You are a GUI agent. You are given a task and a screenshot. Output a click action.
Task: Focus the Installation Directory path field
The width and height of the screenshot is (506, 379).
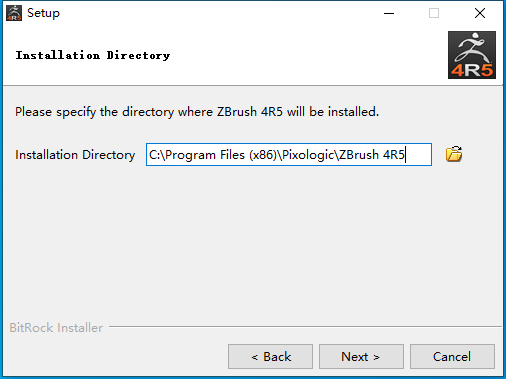click(289, 155)
